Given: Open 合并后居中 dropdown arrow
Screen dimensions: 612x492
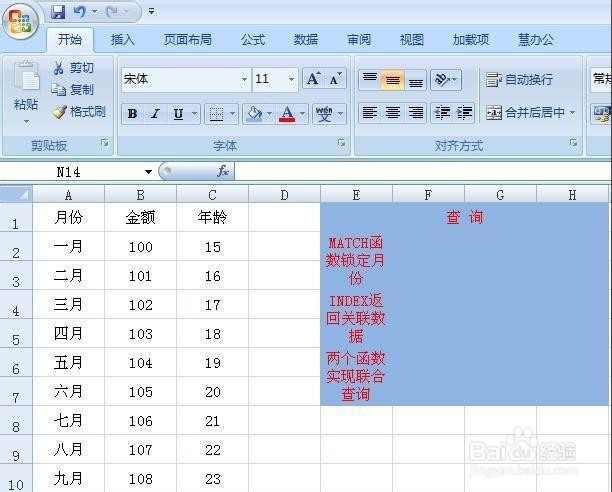Looking at the screenshot, I should point(572,113).
